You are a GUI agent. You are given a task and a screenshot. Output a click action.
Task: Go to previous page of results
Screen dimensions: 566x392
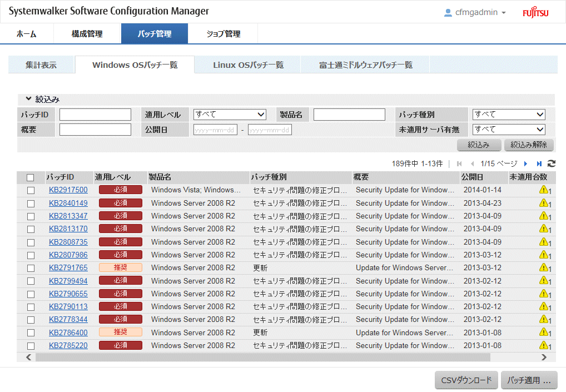[472, 164]
